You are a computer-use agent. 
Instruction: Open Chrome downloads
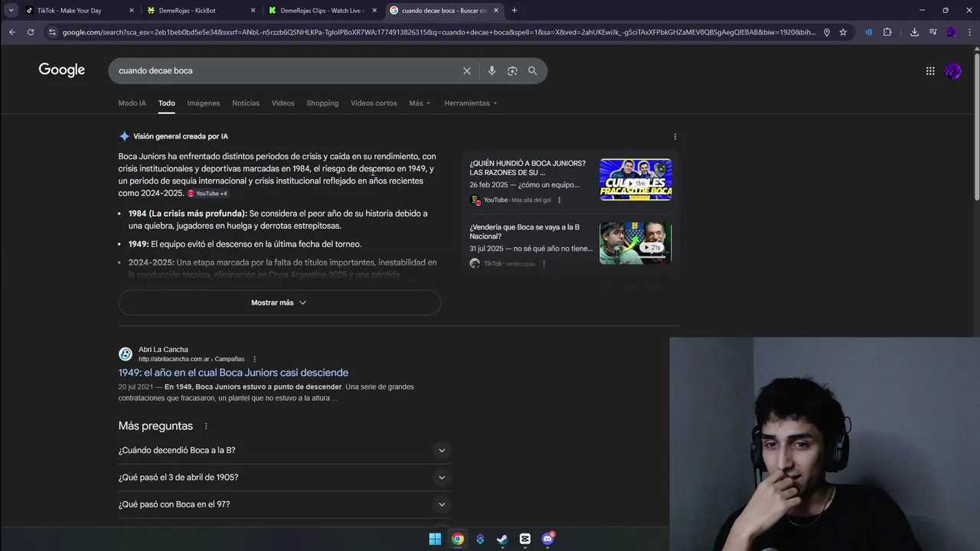pyautogui.click(x=914, y=32)
